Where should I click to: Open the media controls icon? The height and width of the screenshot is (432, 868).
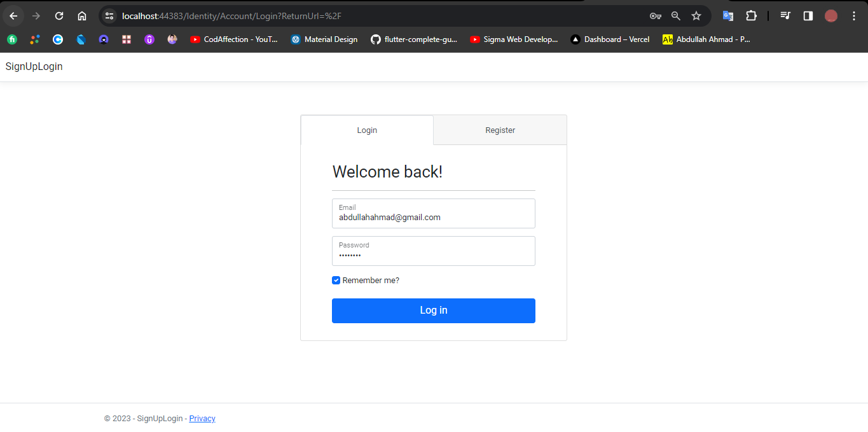click(785, 16)
